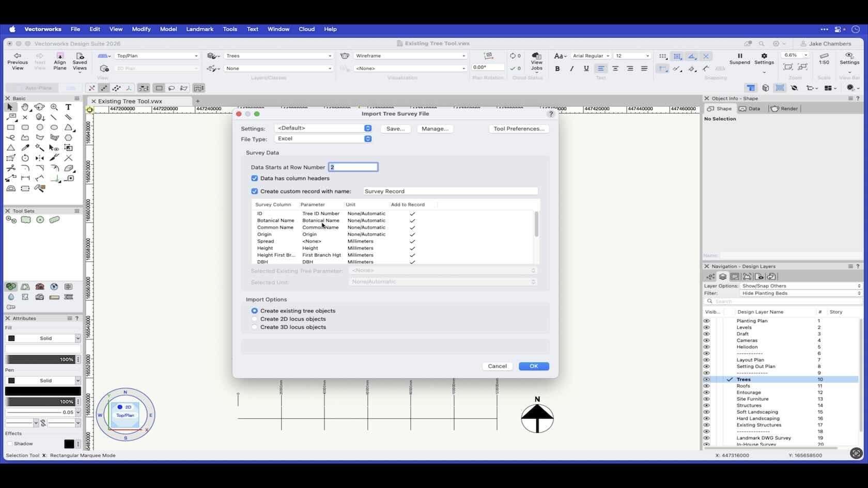This screenshot has height=488, width=868.
Task: Open the File Type Excel dropdown
Action: (x=323, y=139)
